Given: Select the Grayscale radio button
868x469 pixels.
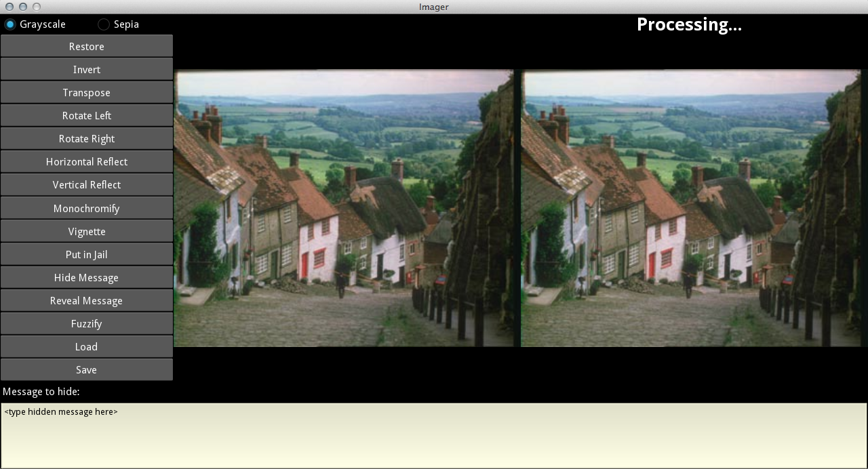Looking at the screenshot, I should tap(10, 24).
